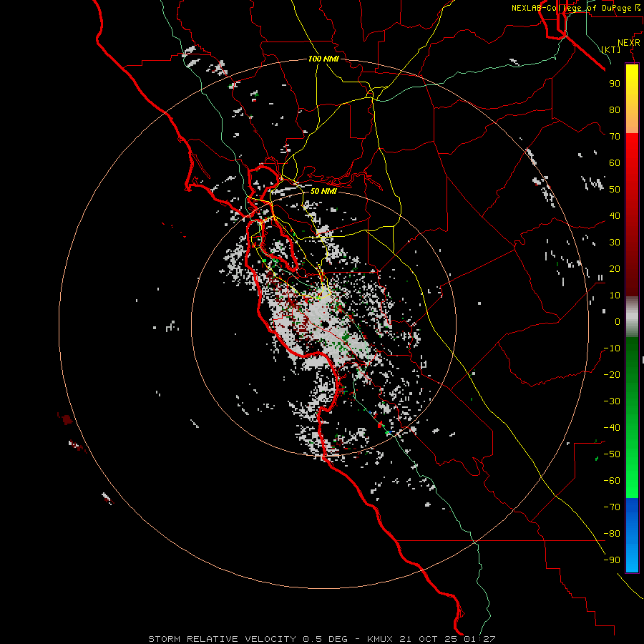Select the 60 value on velocity scale
Image resolution: width=644 pixels, height=644 pixels.
coord(615,162)
